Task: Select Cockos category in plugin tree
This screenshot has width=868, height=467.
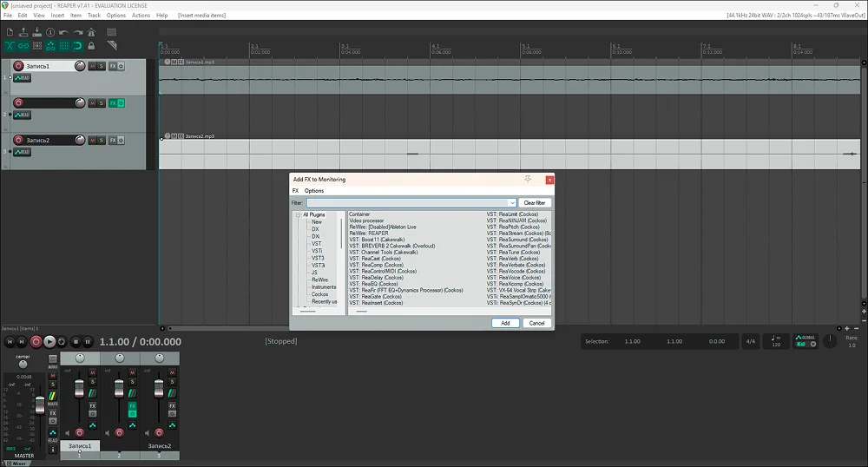Action: (x=319, y=294)
